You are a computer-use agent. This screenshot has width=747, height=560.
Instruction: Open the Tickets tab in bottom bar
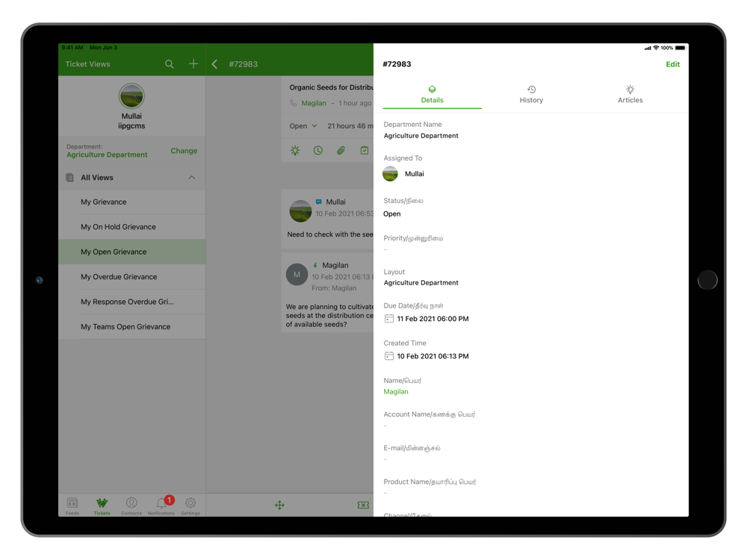pyautogui.click(x=102, y=505)
